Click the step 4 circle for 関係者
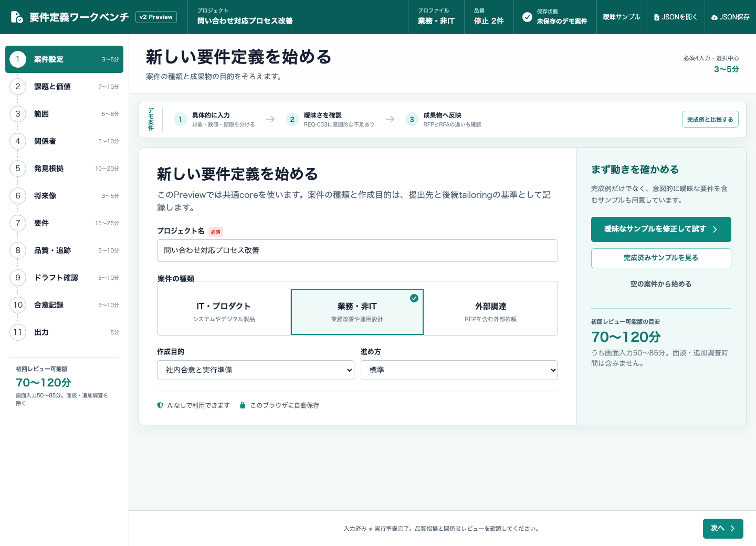The width and height of the screenshot is (756, 546). tap(18, 141)
